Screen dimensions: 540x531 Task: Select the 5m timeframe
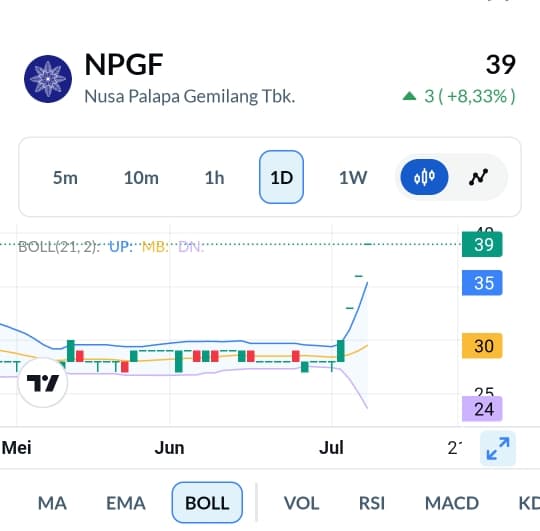(x=65, y=178)
